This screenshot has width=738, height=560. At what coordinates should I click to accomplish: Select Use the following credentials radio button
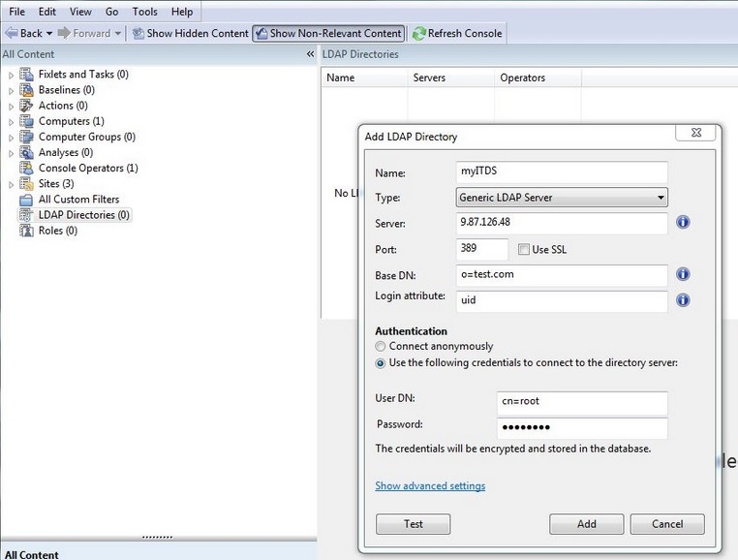pos(381,363)
